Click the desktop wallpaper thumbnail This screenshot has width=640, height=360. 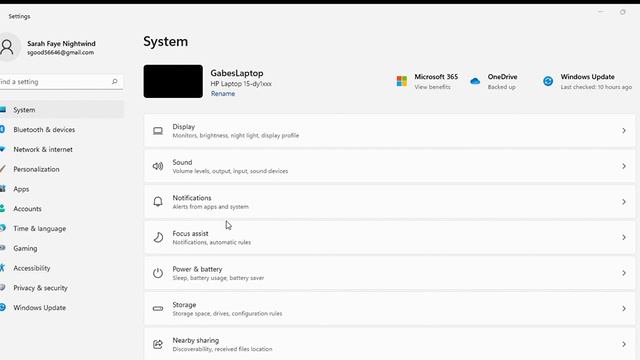[x=173, y=81]
